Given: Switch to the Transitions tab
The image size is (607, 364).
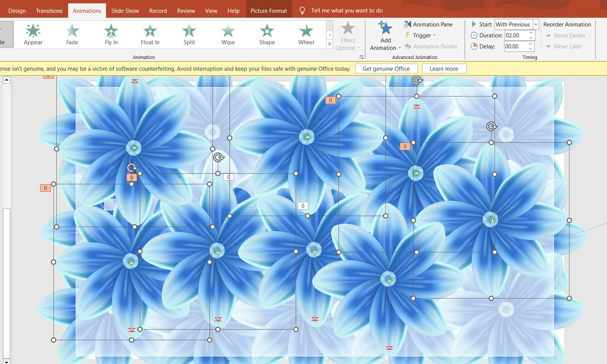Looking at the screenshot, I should click(x=49, y=10).
